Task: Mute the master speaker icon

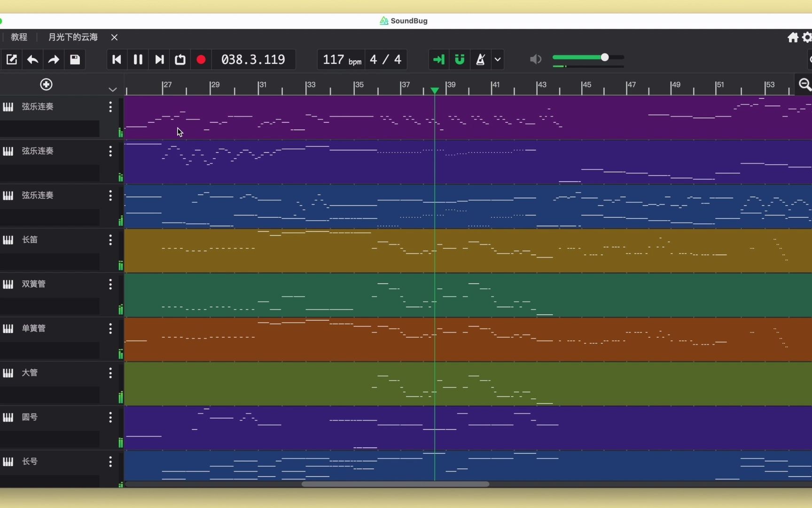Action: (536, 59)
